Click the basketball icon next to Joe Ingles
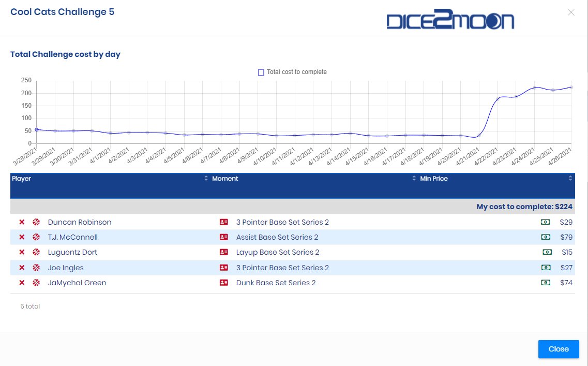Viewport: 588px width, 366px height. pos(36,267)
